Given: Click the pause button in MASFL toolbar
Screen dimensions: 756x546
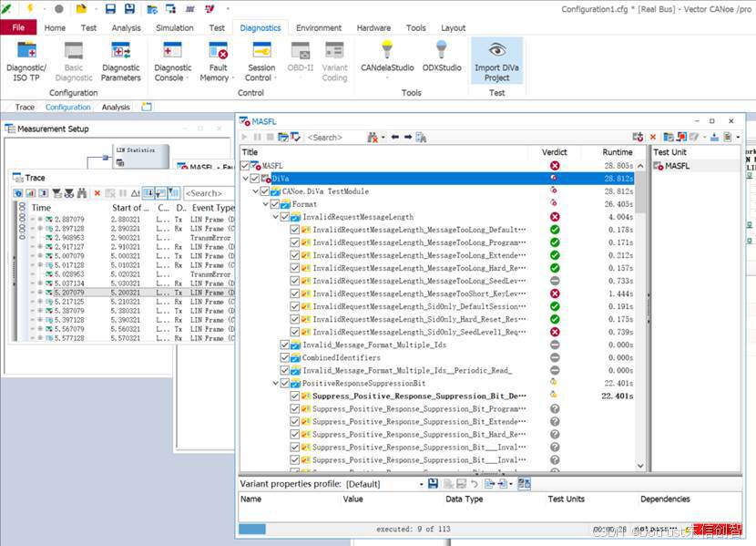Looking at the screenshot, I should point(258,137).
